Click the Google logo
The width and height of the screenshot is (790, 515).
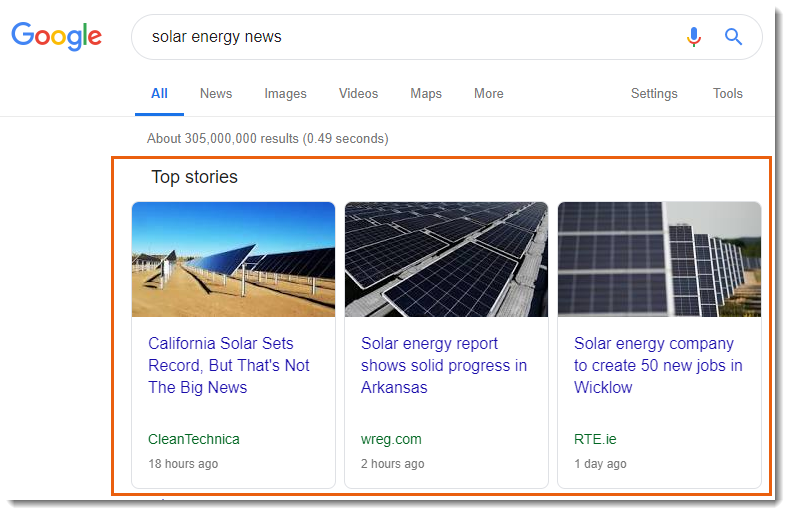(56, 37)
